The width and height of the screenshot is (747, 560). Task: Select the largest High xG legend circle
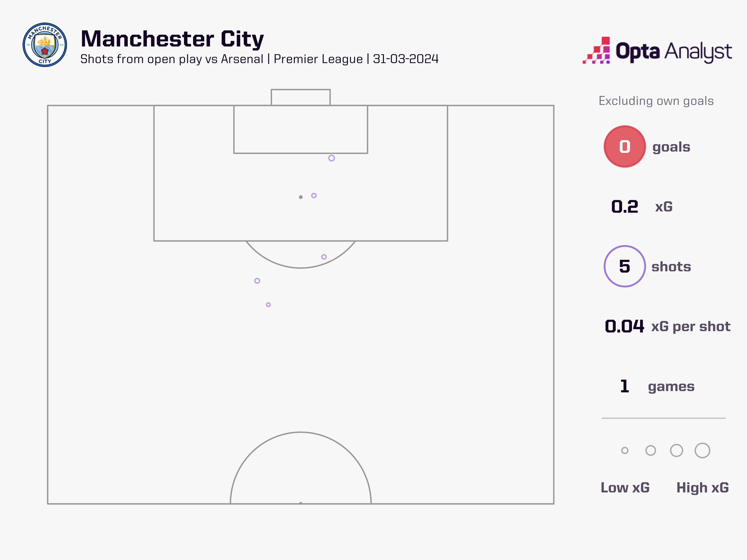click(x=702, y=450)
